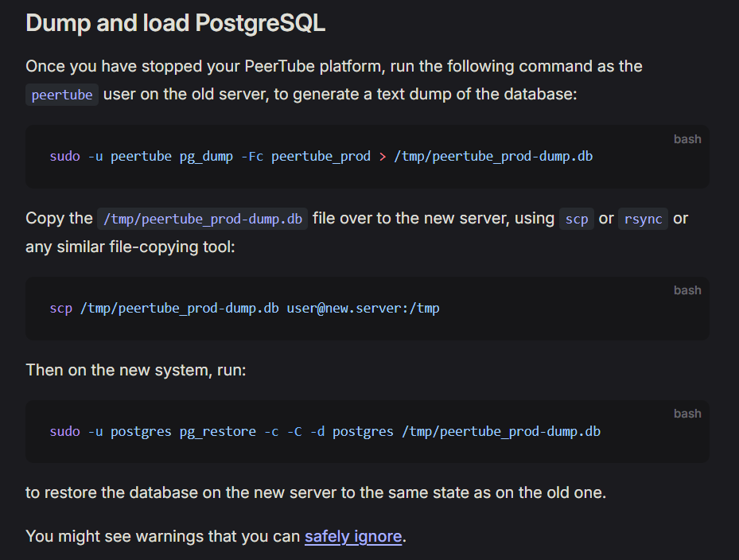Click "user@new.server:/tmp" in scp command
The image size is (739, 560).
[363, 309]
